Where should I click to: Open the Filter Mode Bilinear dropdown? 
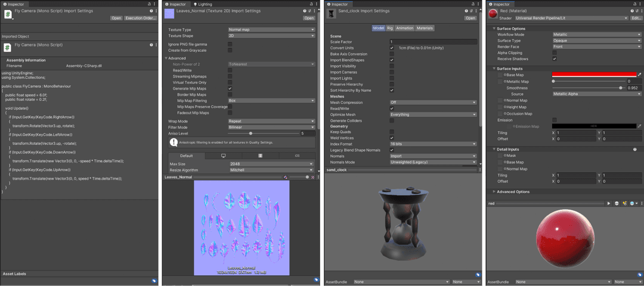click(x=271, y=128)
